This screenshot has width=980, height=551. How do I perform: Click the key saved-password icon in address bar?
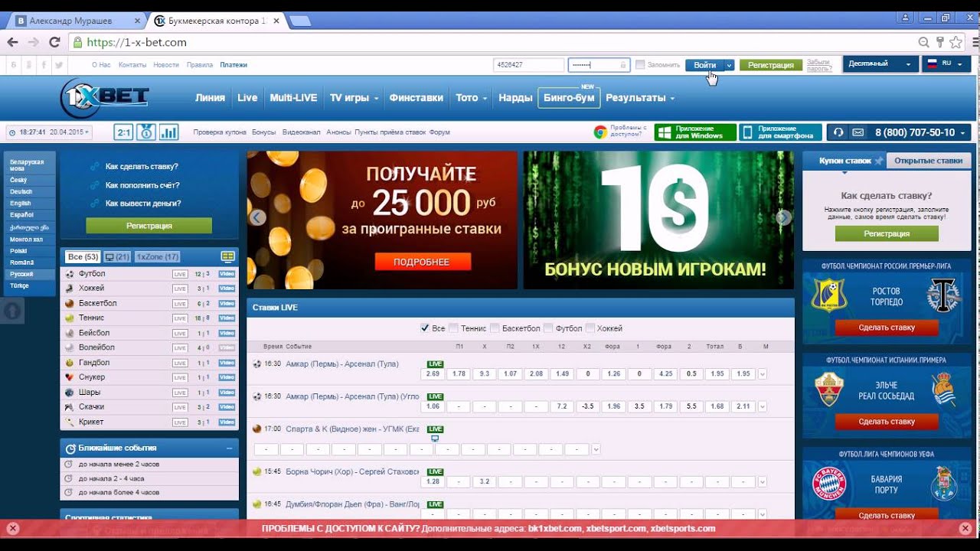click(x=939, y=42)
